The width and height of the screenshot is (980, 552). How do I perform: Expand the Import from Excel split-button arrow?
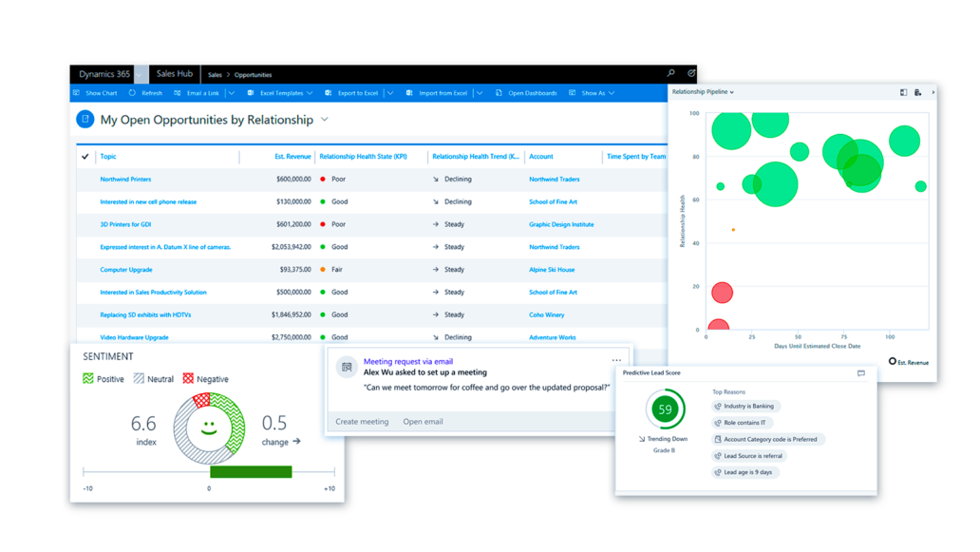[480, 93]
